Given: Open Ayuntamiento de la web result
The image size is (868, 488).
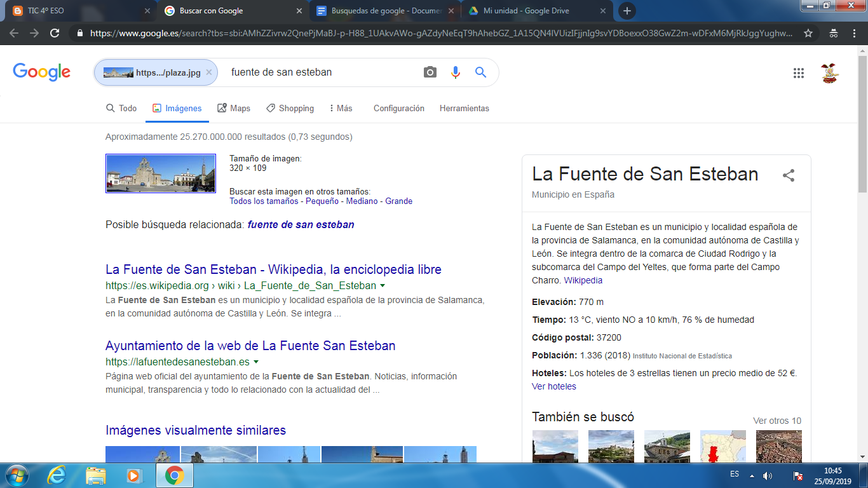Looking at the screenshot, I should pyautogui.click(x=250, y=346).
